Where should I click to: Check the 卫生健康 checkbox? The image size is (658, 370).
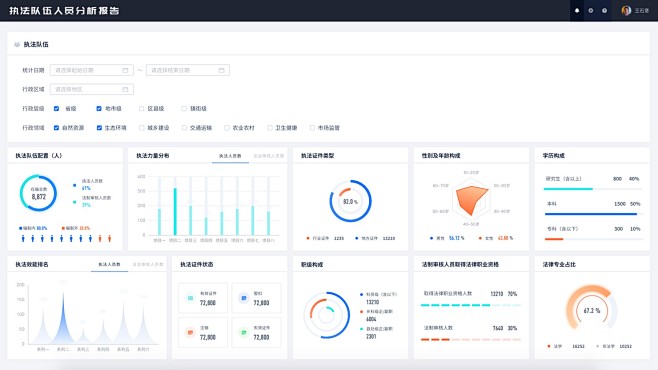(269, 128)
